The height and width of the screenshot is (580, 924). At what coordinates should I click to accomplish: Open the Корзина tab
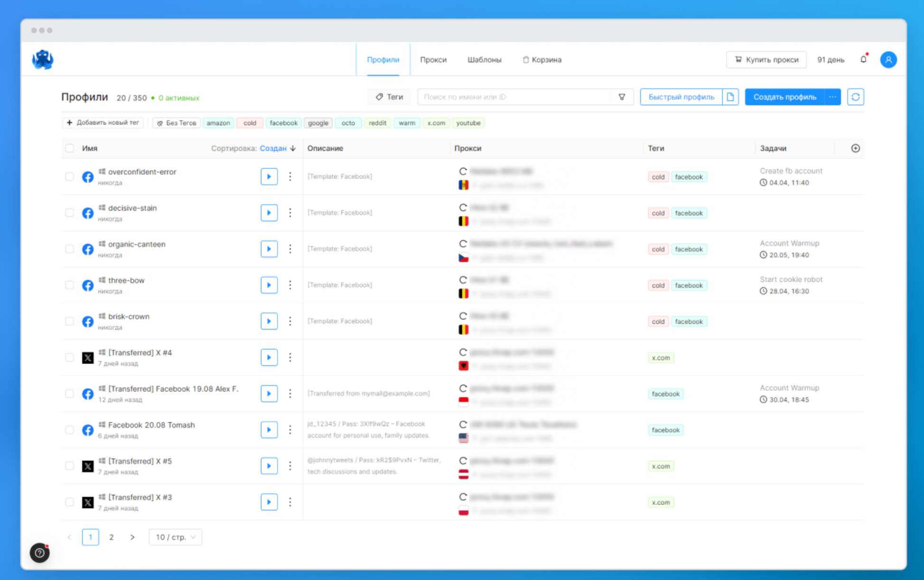(x=542, y=60)
